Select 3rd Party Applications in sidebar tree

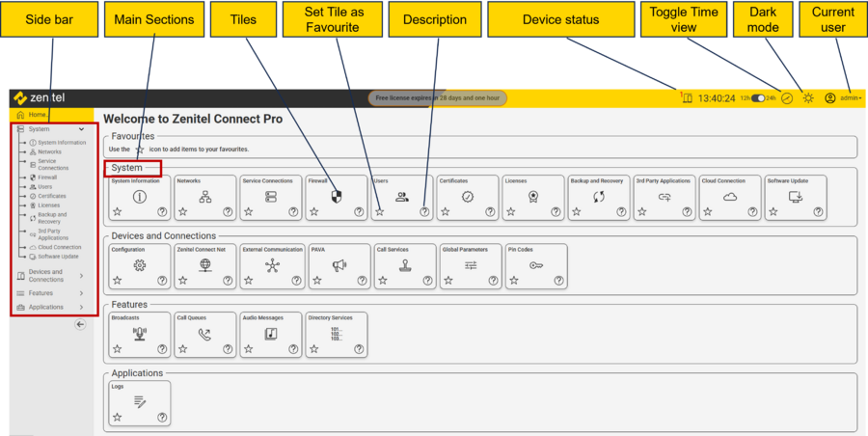point(49,234)
